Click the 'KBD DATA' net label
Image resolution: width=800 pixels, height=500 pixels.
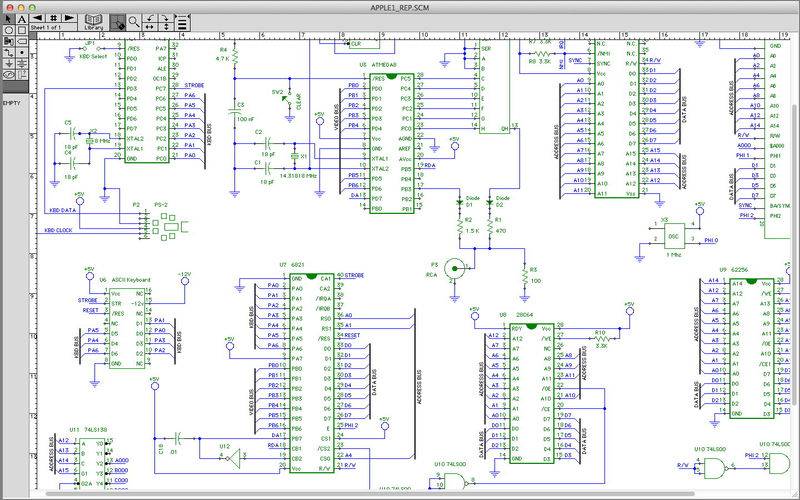point(63,210)
